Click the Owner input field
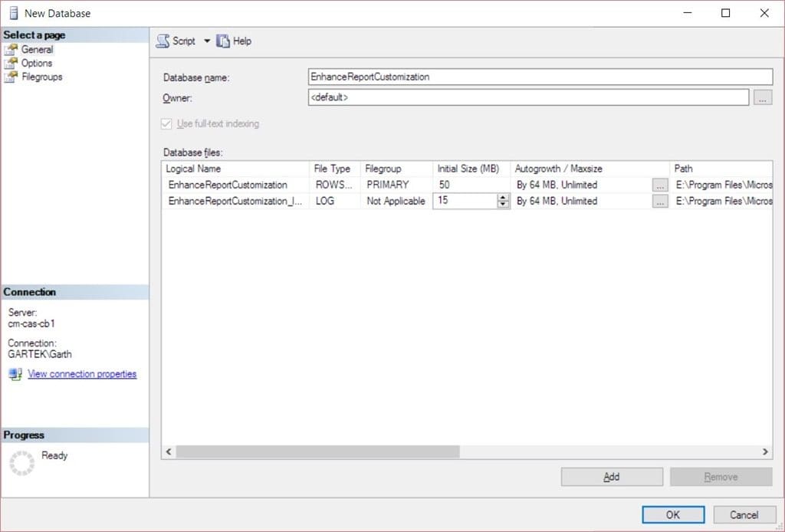Screen dimensions: 785x532 click(528, 97)
